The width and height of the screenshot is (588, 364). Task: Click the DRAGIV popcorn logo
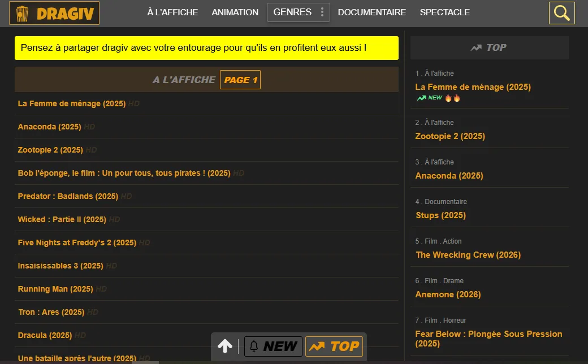coord(54,13)
